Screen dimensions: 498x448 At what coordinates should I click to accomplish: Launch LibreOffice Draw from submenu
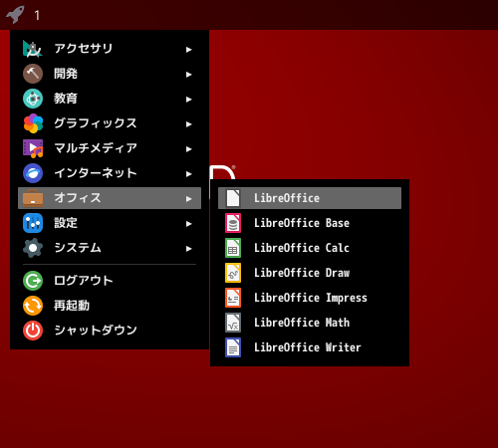tap(310, 273)
